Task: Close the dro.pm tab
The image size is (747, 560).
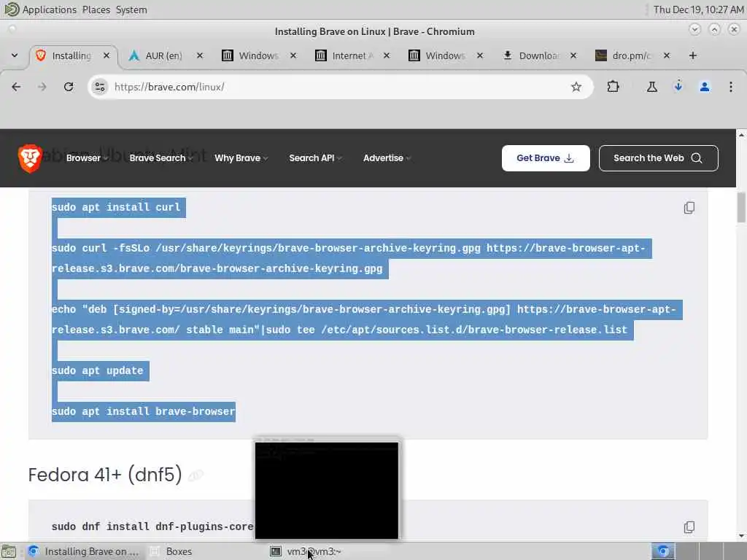Action: tap(667, 55)
